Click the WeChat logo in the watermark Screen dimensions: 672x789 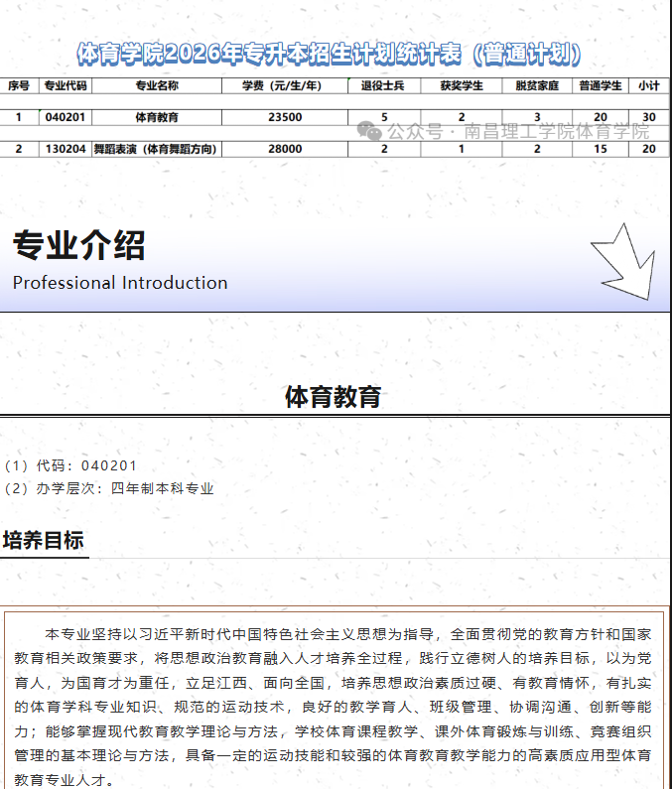click(367, 131)
